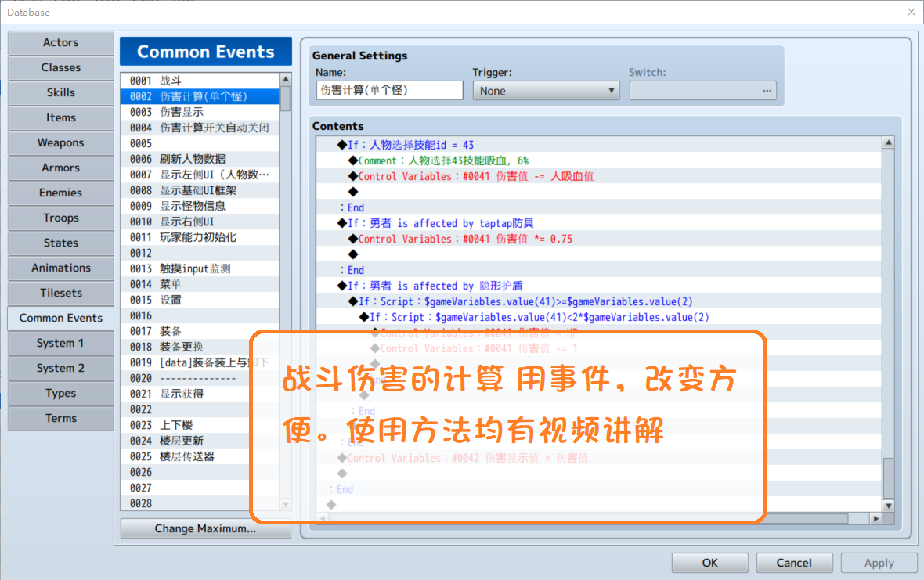The image size is (924, 580).
Task: Click contents scrollbar up arrow
Action: coord(888,142)
